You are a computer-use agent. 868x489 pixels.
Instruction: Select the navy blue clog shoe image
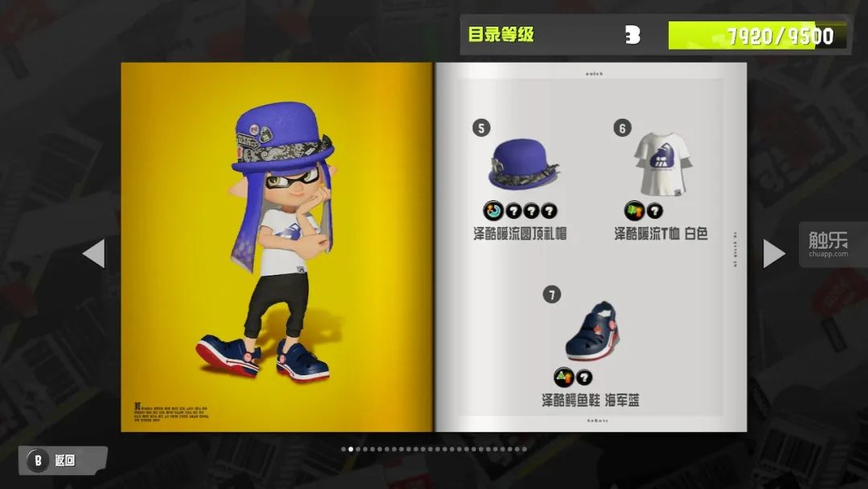[x=592, y=331]
